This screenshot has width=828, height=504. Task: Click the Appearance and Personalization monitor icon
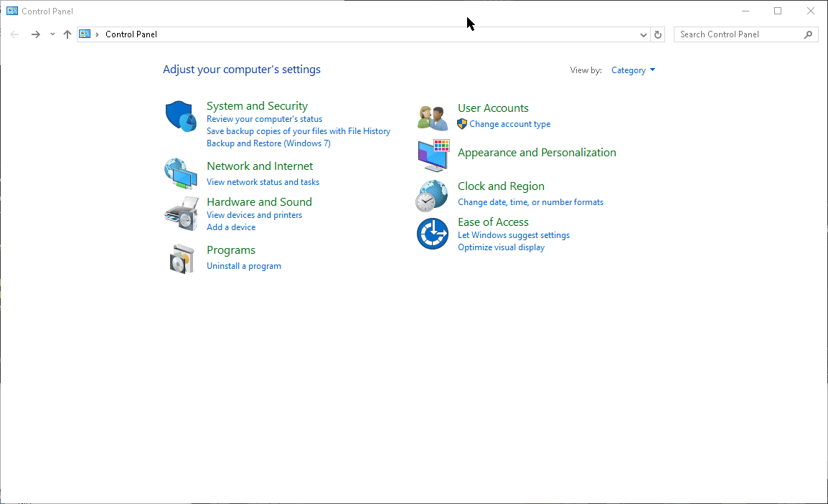[x=433, y=156]
